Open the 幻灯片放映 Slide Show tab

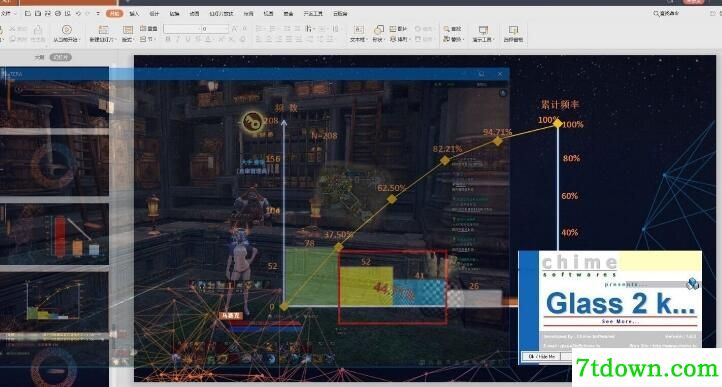(x=221, y=14)
